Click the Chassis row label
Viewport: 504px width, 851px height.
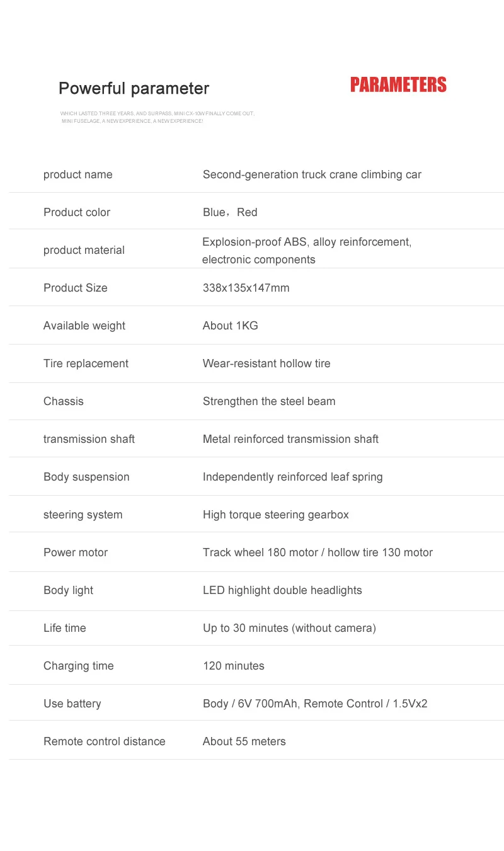[64, 401]
